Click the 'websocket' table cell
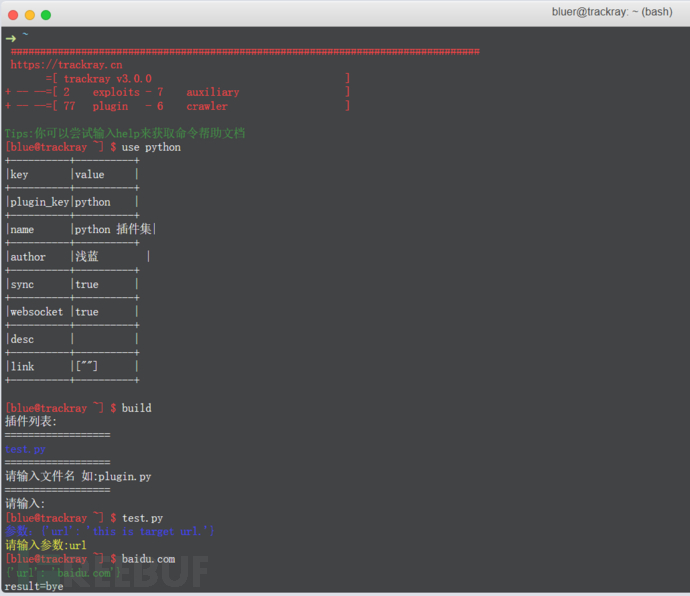Viewport: 690px width, 596px height. (x=37, y=312)
